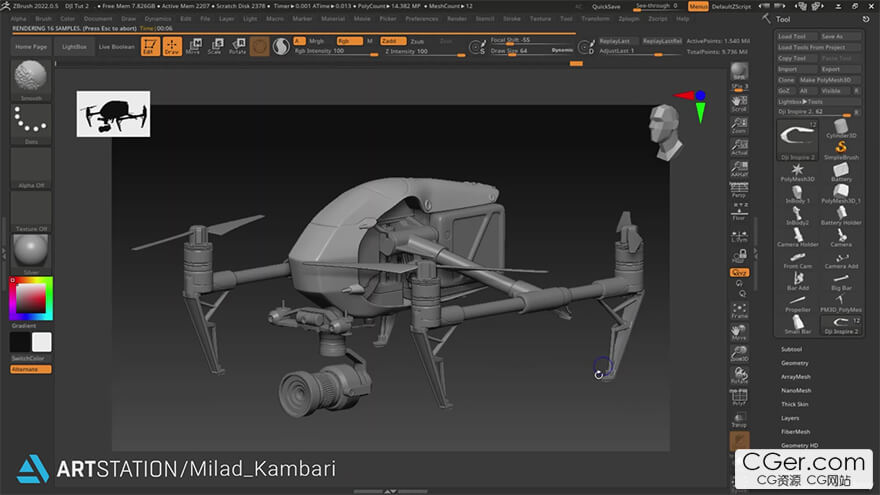Image resolution: width=880 pixels, height=495 pixels.
Task: Open the Document menu
Action: [x=98, y=19]
